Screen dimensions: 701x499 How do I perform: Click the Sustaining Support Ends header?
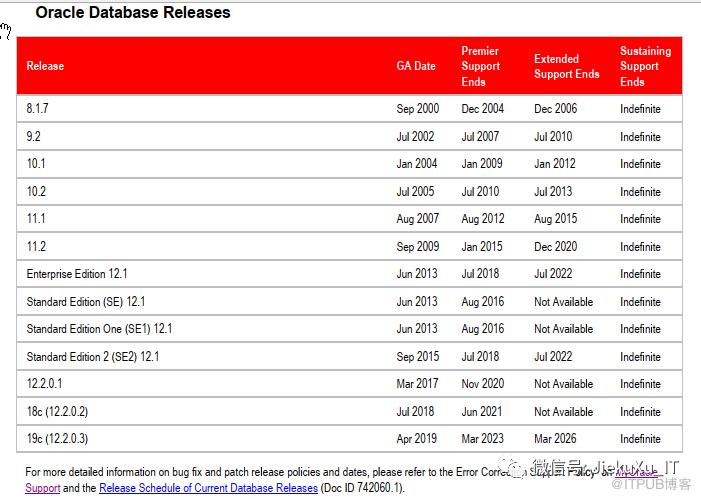coord(645,66)
